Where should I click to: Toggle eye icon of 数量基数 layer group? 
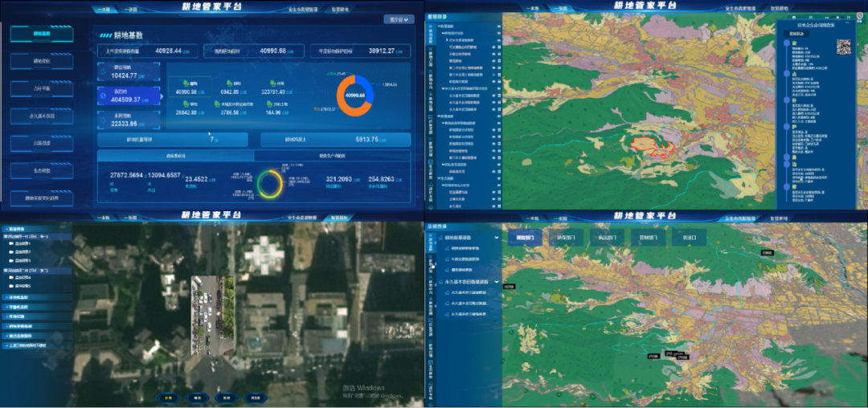click(499, 27)
